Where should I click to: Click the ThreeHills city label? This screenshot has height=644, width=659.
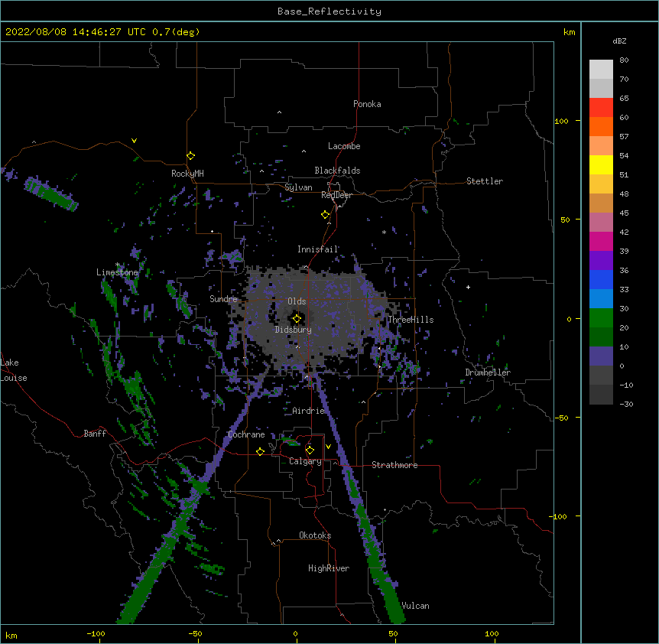click(411, 320)
